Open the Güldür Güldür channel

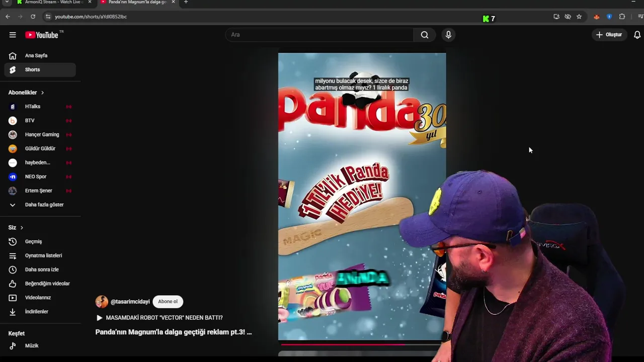click(40, 149)
